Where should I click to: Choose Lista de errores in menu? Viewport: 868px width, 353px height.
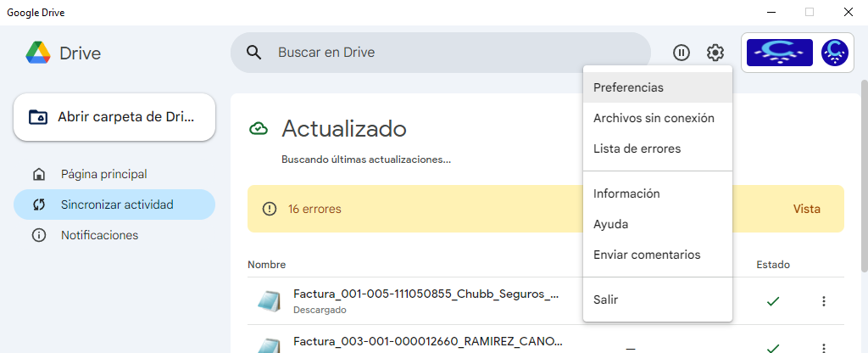(x=637, y=148)
